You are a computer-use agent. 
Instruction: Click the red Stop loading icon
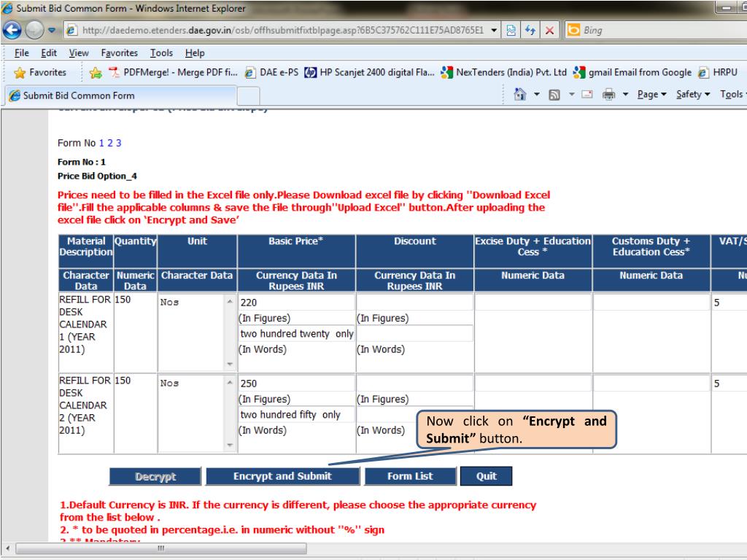[x=549, y=31]
